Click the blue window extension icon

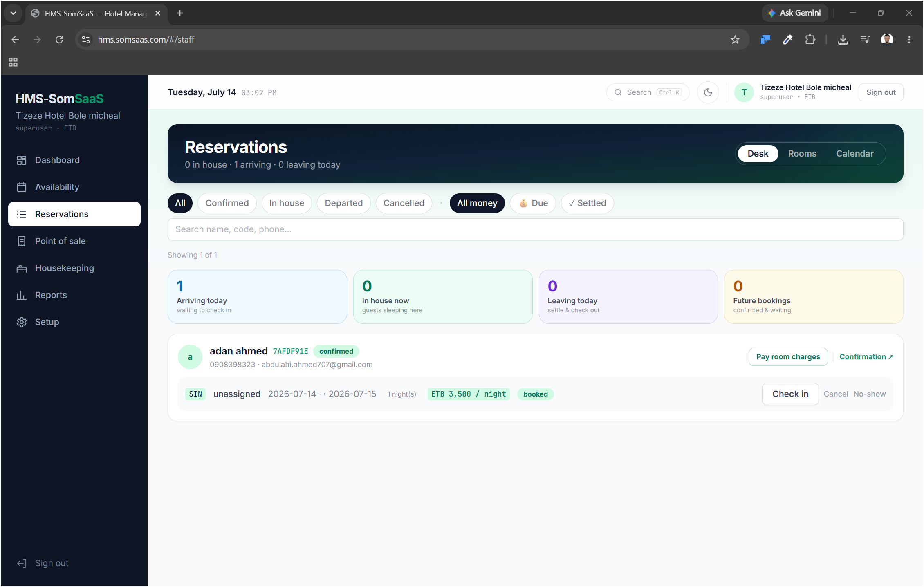tap(765, 40)
